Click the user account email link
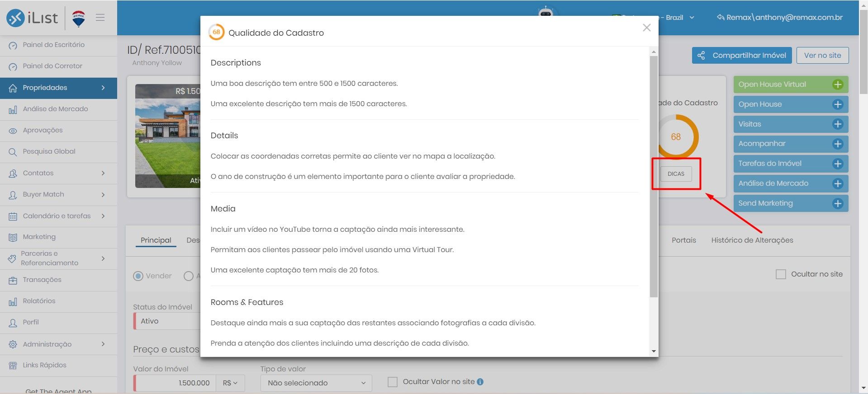 point(780,18)
